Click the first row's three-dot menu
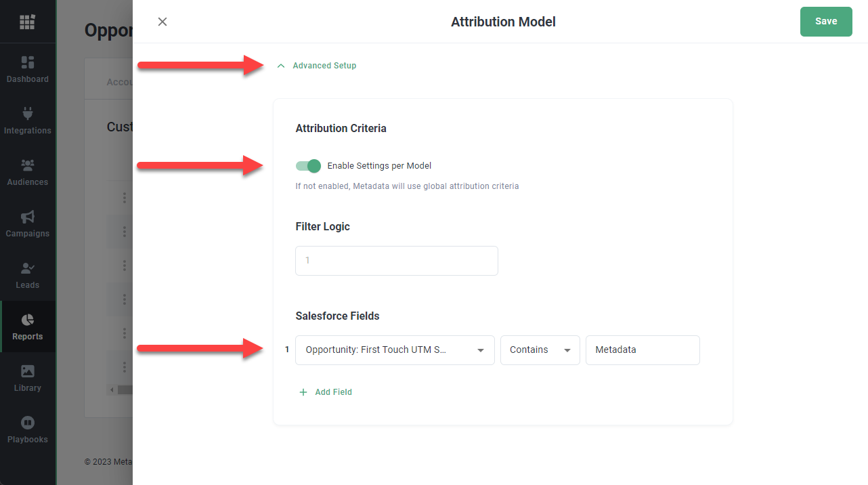This screenshot has height=485, width=868. click(125, 198)
